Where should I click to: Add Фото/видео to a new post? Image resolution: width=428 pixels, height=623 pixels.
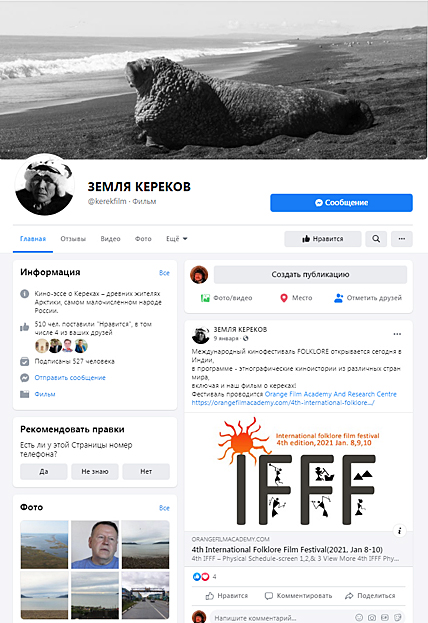[x=227, y=298]
